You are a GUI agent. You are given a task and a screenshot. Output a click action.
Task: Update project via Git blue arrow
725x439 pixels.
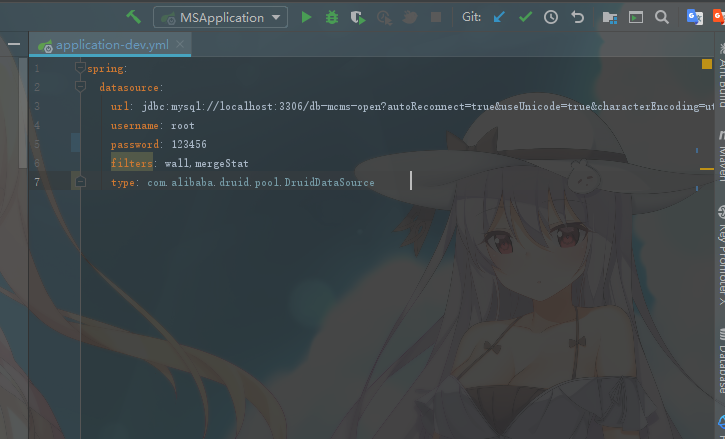[x=499, y=17]
